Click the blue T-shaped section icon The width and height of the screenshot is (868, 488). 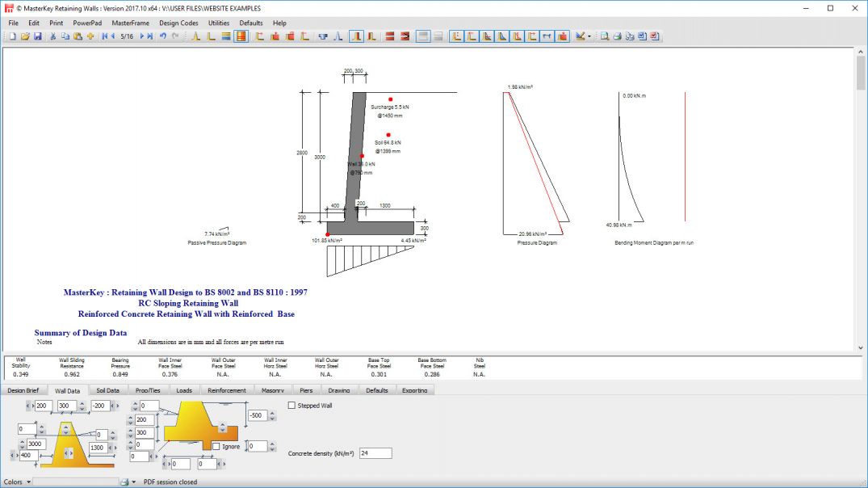click(323, 36)
